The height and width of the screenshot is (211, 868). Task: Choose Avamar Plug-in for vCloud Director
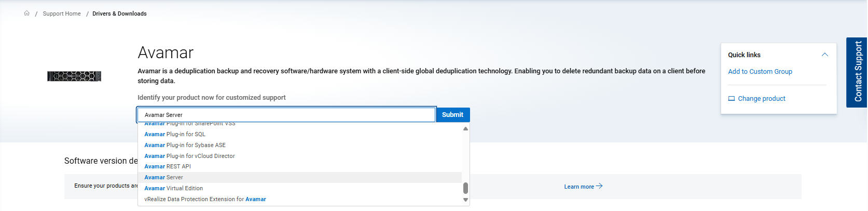[x=189, y=156]
